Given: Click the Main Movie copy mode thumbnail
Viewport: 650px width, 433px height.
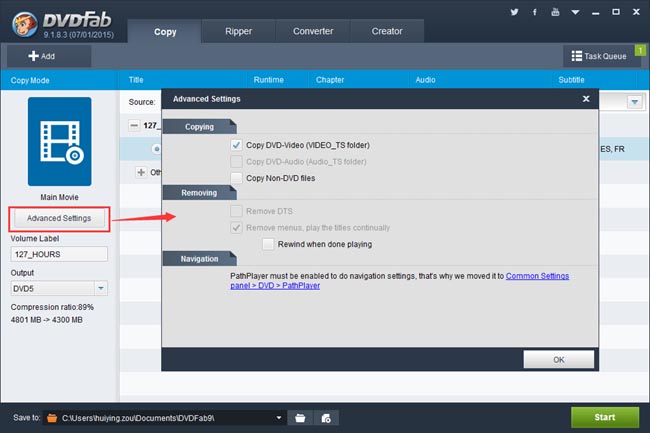Looking at the screenshot, I should coord(60,141).
